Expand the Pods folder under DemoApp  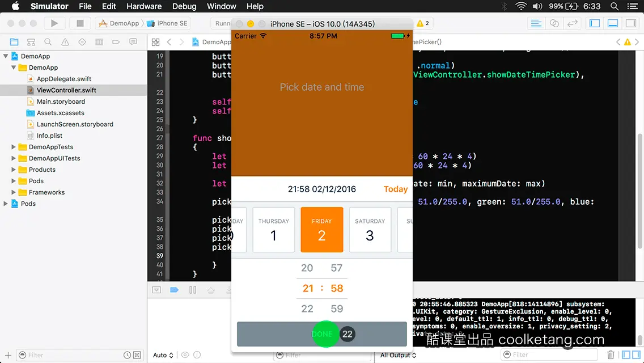pyautogui.click(x=14, y=181)
